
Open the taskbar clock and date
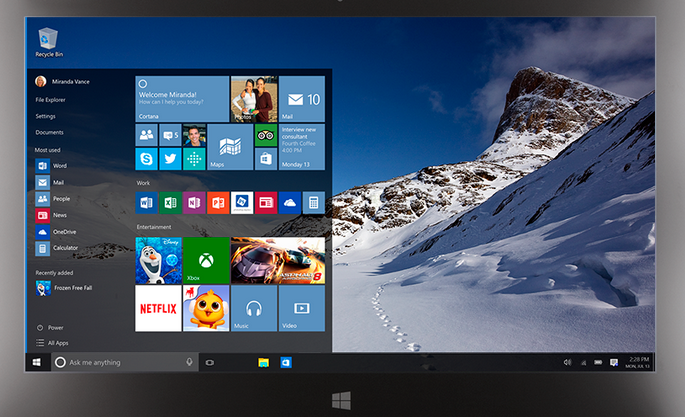coord(637,362)
